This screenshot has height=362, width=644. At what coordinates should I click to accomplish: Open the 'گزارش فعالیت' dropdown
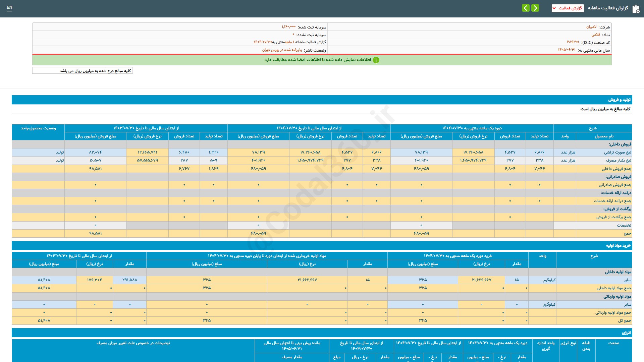pyautogui.click(x=568, y=8)
